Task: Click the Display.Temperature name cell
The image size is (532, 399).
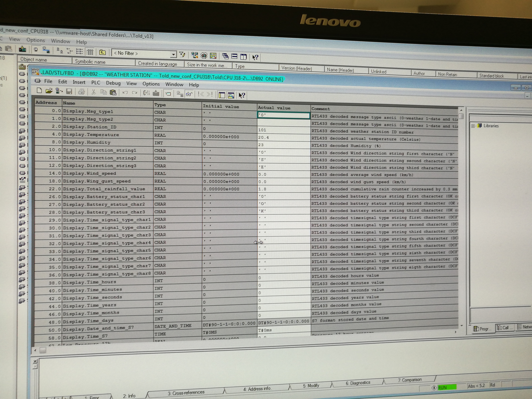Action: point(108,135)
